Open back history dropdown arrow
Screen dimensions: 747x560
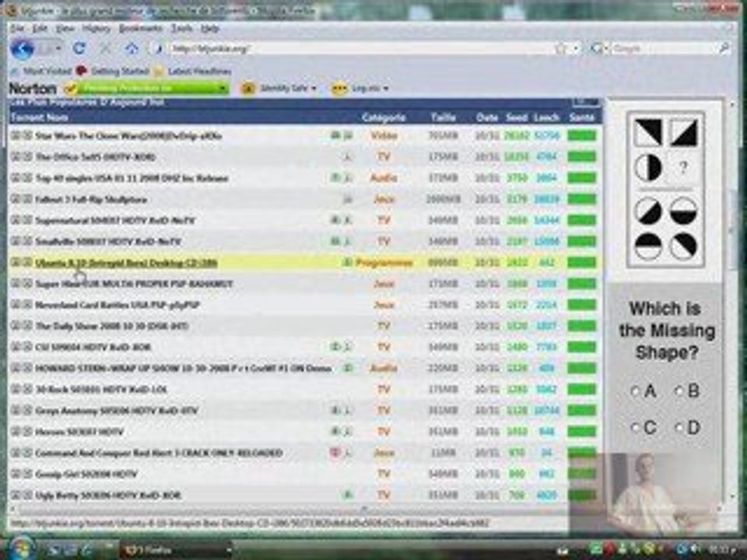tap(58, 48)
